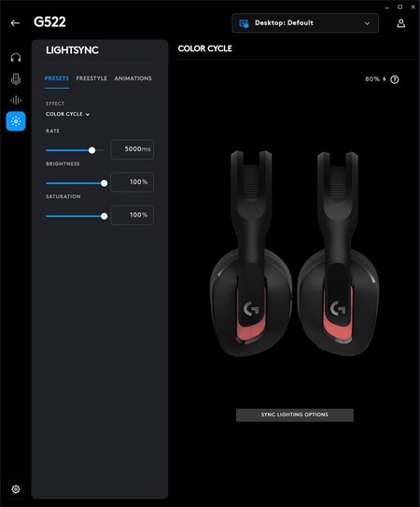
Task: Click the battery charging bolt indicator
Action: pyautogui.click(x=385, y=79)
